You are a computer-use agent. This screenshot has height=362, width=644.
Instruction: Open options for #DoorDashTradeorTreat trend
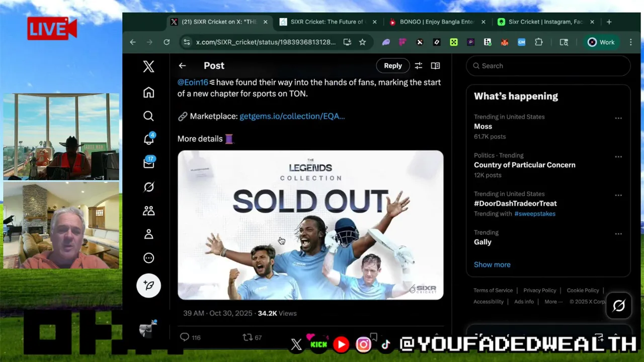618,196
